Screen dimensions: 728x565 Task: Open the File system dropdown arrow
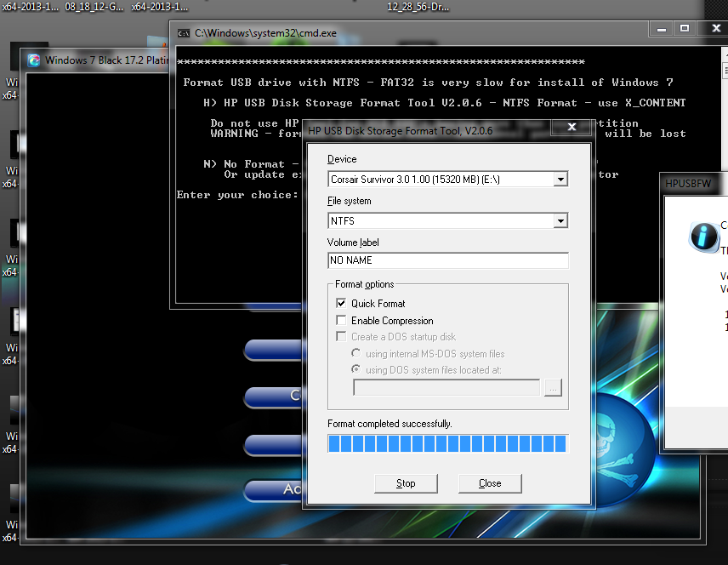560,221
